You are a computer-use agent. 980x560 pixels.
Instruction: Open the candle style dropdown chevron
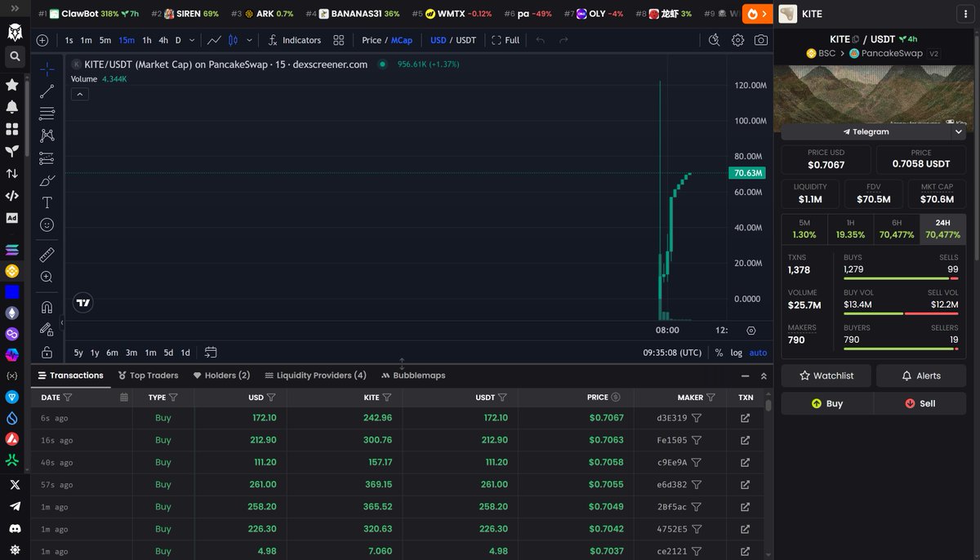250,39
